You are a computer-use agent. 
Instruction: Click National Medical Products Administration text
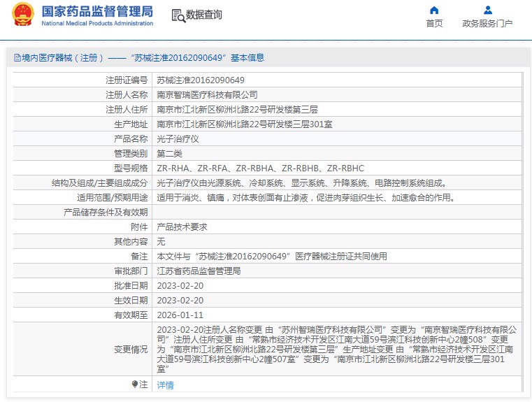[x=97, y=23]
